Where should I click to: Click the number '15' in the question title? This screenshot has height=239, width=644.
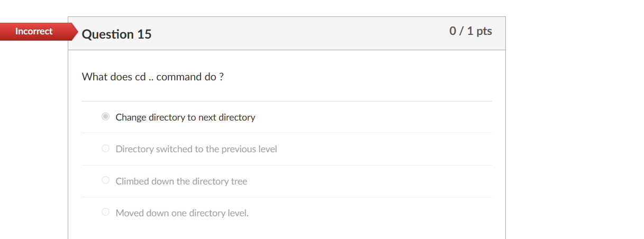[144, 34]
